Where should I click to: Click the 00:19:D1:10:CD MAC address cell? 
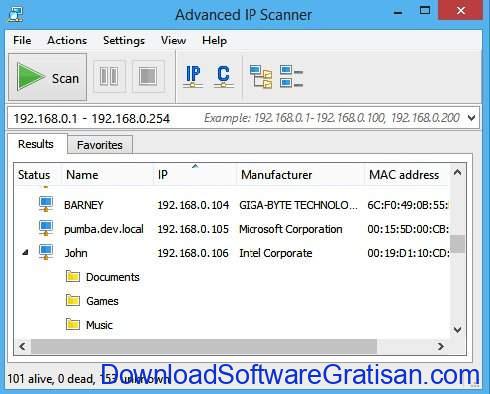tap(408, 253)
